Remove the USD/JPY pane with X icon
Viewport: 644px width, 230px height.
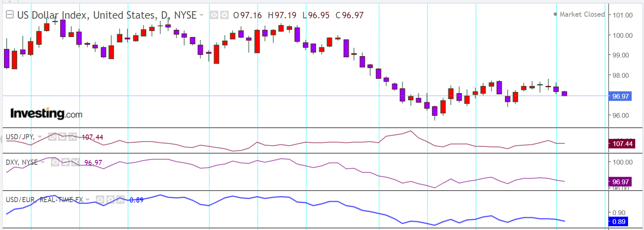click(x=72, y=137)
